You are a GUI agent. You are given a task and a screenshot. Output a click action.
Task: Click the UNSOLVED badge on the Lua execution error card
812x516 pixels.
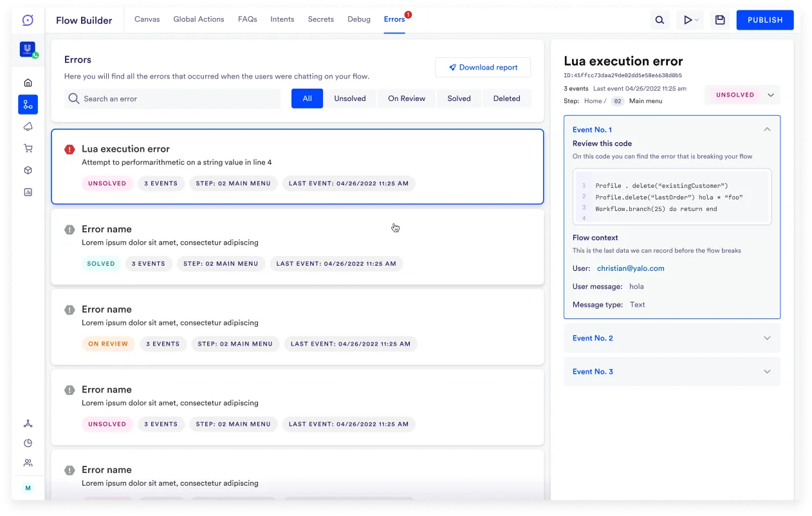pyautogui.click(x=107, y=183)
